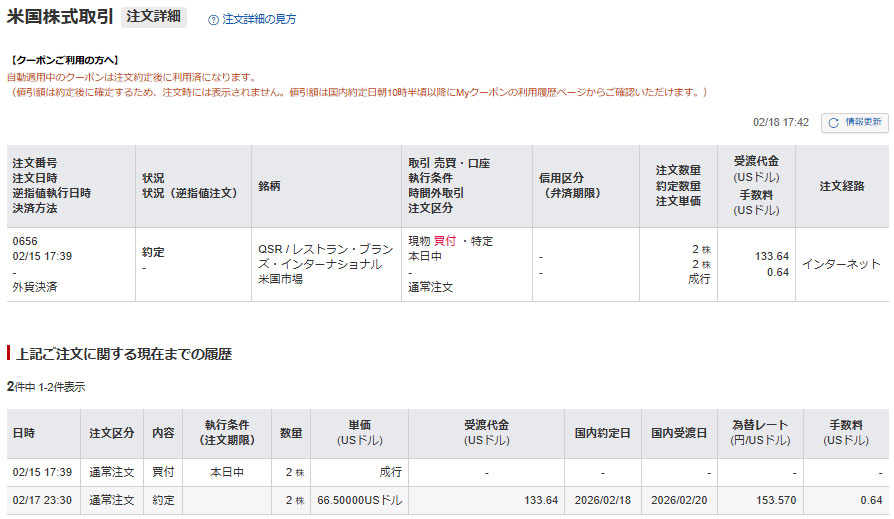
Task: Click the refresh arrow icon in 情報更新
Action: 834,122
